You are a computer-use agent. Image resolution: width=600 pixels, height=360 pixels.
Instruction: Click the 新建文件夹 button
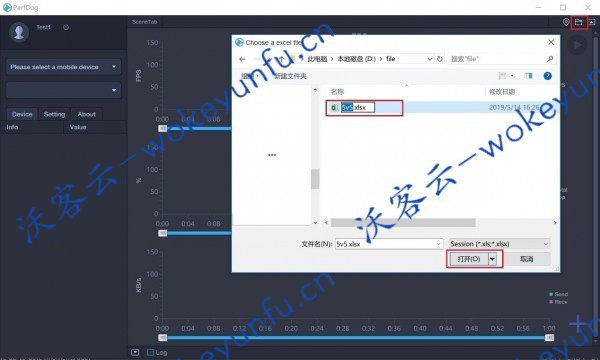pyautogui.click(x=290, y=76)
